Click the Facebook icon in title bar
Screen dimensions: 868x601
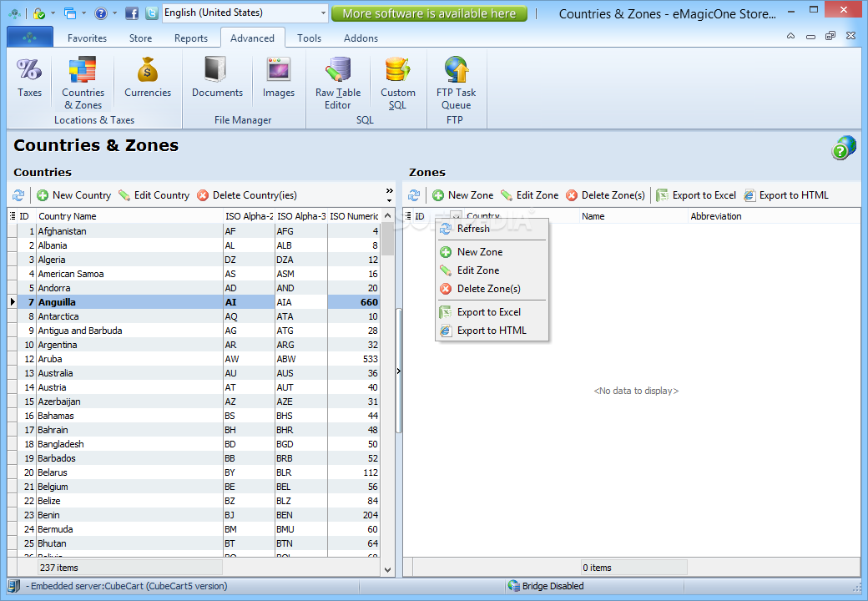point(132,13)
